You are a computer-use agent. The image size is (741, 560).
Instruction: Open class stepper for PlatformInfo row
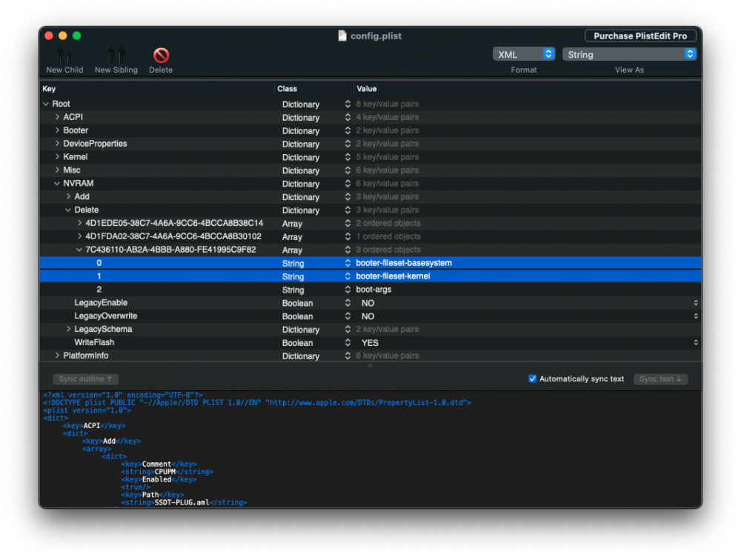point(348,356)
